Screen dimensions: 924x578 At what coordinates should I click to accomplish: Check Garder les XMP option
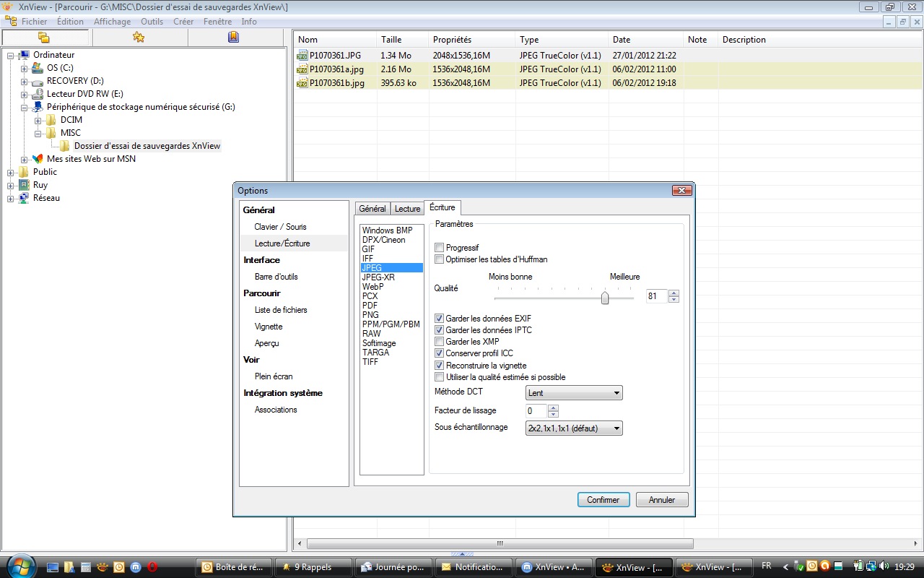(x=440, y=342)
